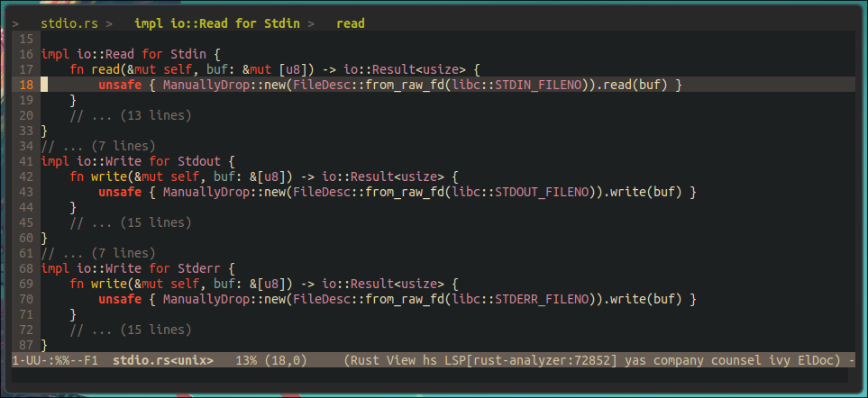Click the 'read' breadcrumb segment
868x398 pixels.
(x=351, y=23)
